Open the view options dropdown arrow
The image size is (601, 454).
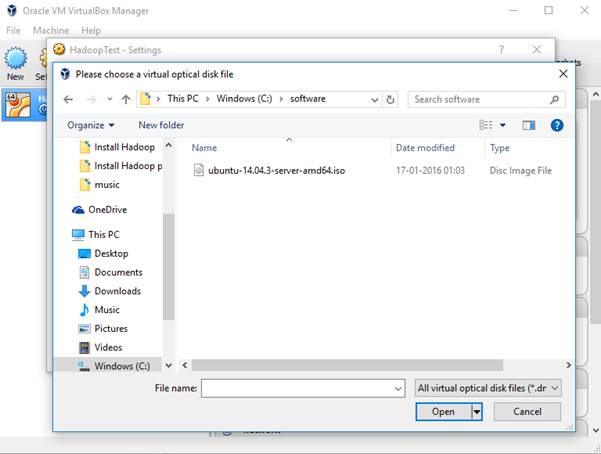pyautogui.click(x=502, y=125)
